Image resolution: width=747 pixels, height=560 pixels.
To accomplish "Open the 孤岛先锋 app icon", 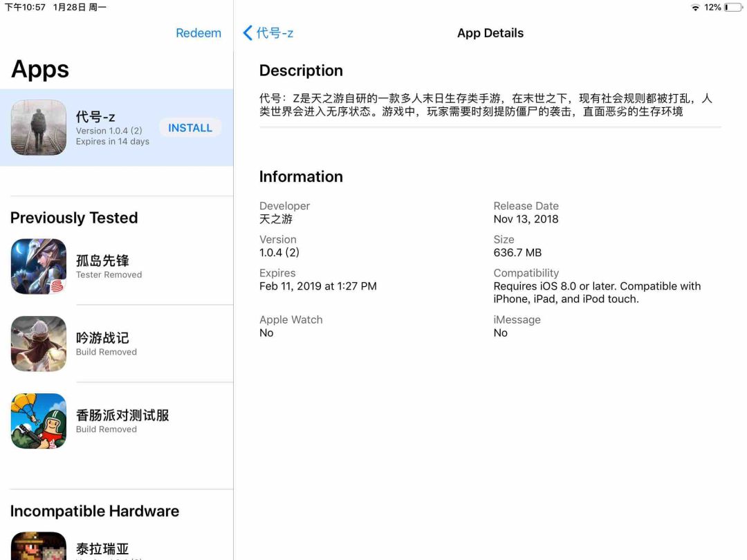I will [39, 266].
